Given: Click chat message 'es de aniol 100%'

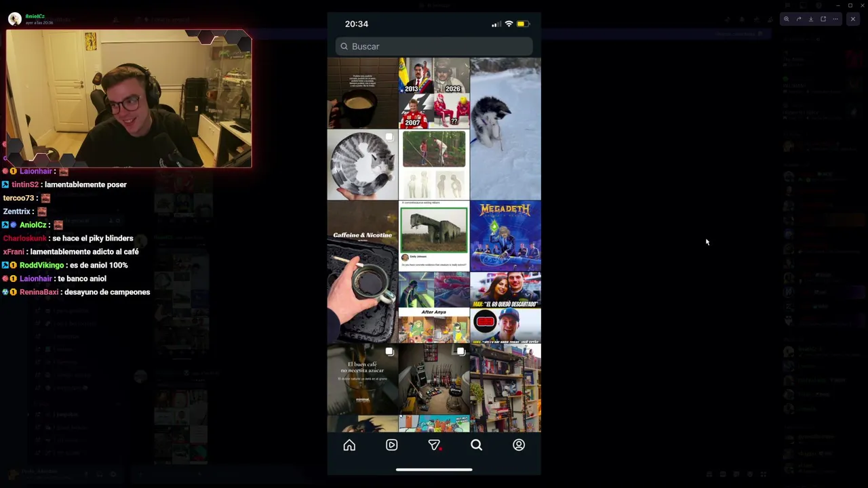Looking at the screenshot, I should (x=96, y=265).
